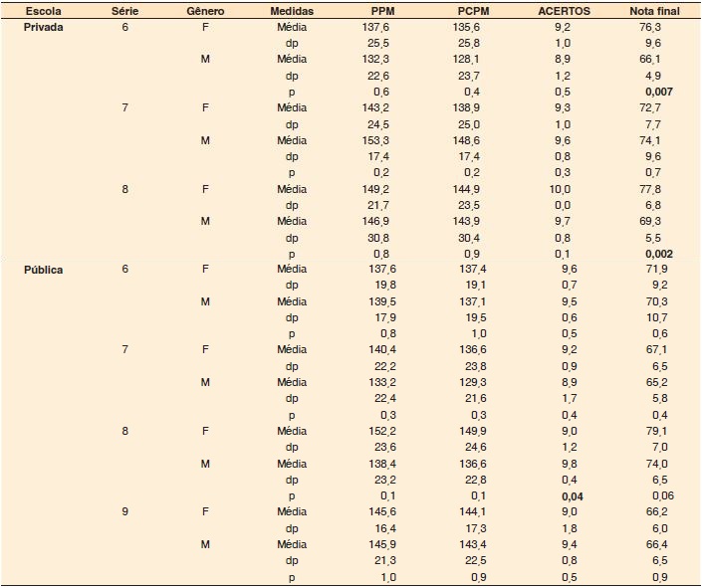
Task: Select the Série 9 cell under Pública
Action: pos(124,512)
